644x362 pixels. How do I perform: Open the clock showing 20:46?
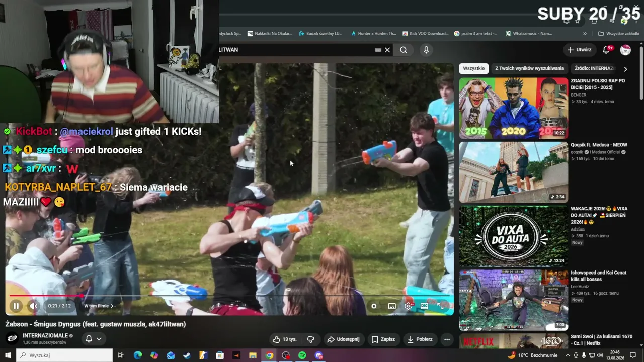point(615,355)
